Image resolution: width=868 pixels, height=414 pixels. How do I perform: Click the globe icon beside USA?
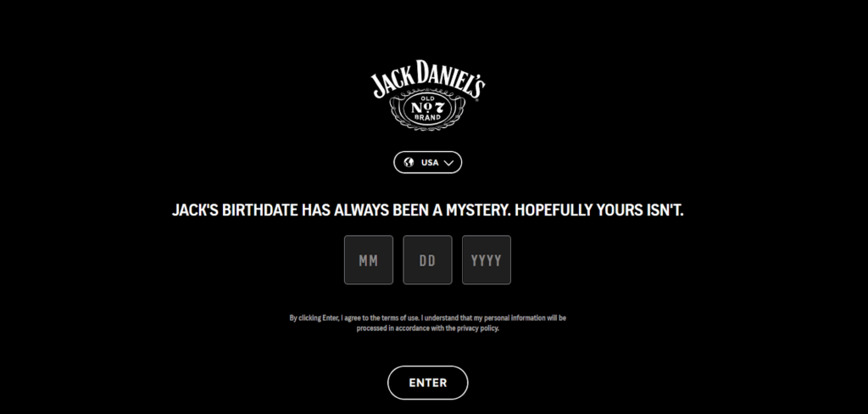409,162
